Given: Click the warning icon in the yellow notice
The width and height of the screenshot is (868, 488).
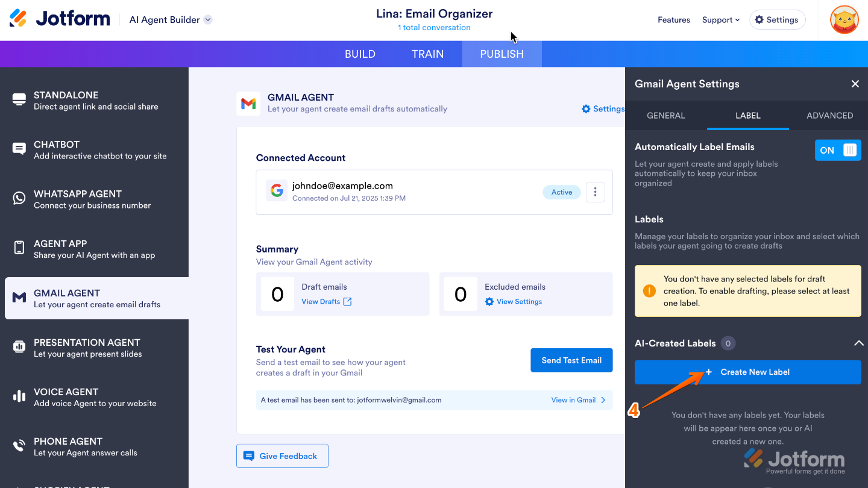Looking at the screenshot, I should (x=649, y=291).
